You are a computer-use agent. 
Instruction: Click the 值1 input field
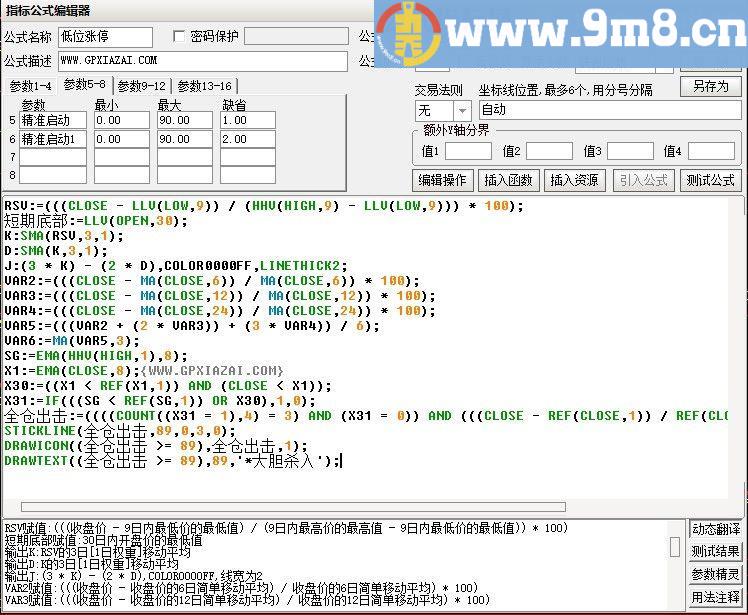468,151
